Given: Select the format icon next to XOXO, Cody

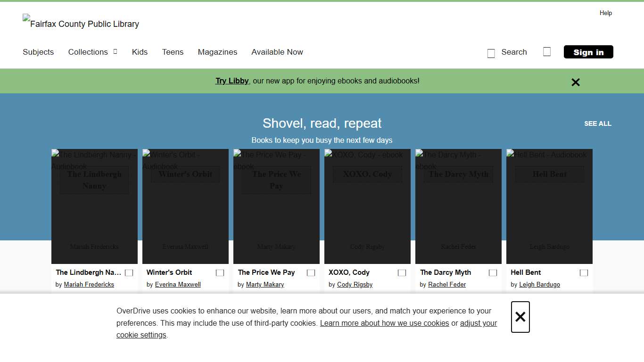Looking at the screenshot, I should 402,272.
